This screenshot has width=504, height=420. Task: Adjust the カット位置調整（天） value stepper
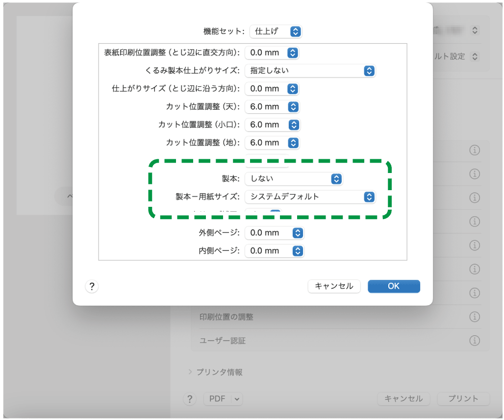293,106
